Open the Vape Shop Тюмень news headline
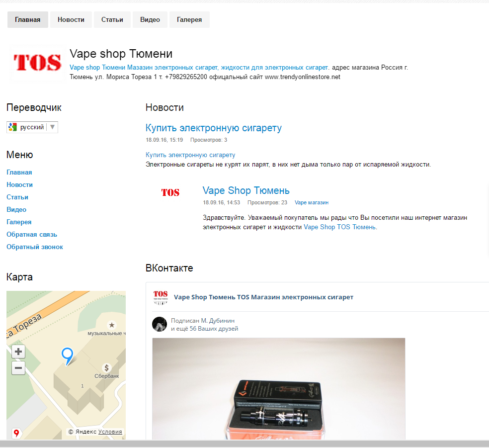The width and height of the screenshot is (489, 448). tap(246, 190)
